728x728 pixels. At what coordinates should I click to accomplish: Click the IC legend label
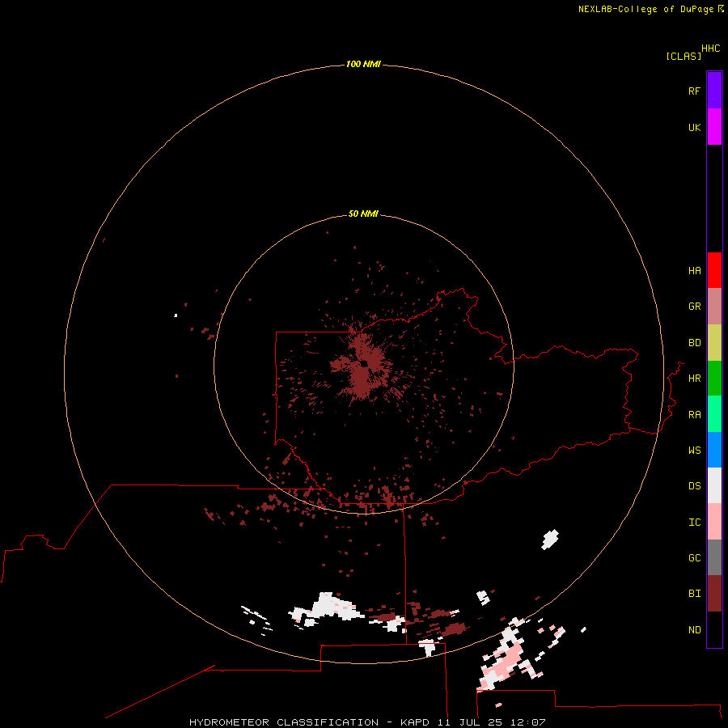pos(694,523)
